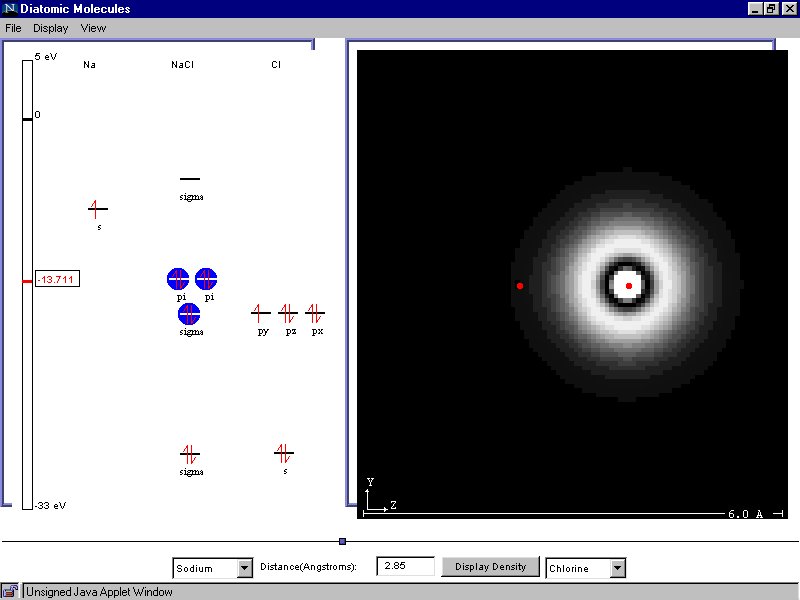Select the right blue NaCl pi orbital
Viewport: 800px width, 600px height.
(x=206, y=279)
